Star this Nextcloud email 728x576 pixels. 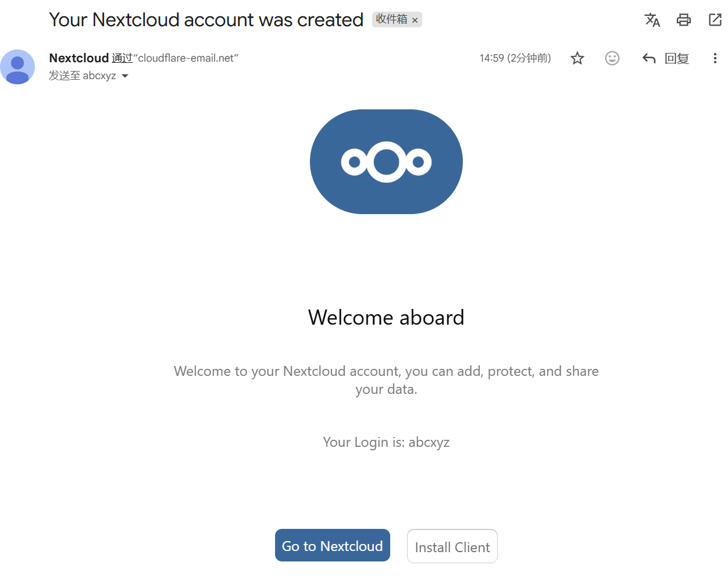coord(577,58)
